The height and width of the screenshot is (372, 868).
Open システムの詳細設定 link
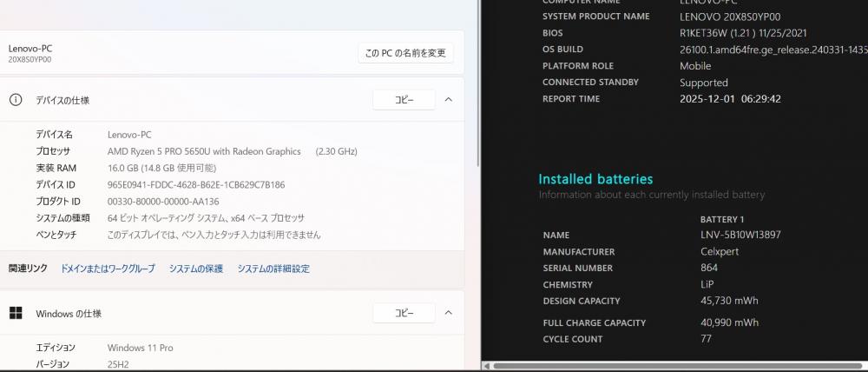273,269
